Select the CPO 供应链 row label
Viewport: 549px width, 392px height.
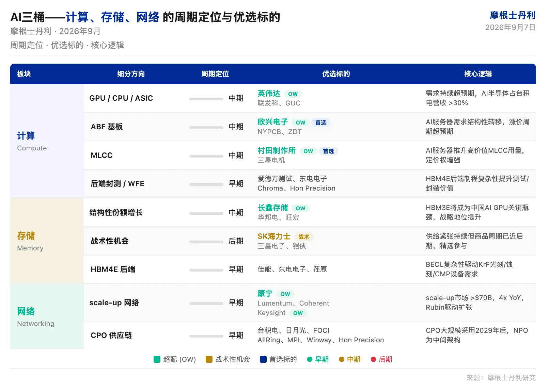[111, 336]
